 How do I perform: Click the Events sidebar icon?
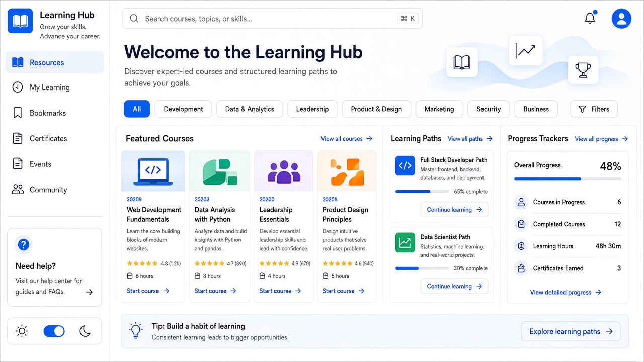tap(18, 164)
